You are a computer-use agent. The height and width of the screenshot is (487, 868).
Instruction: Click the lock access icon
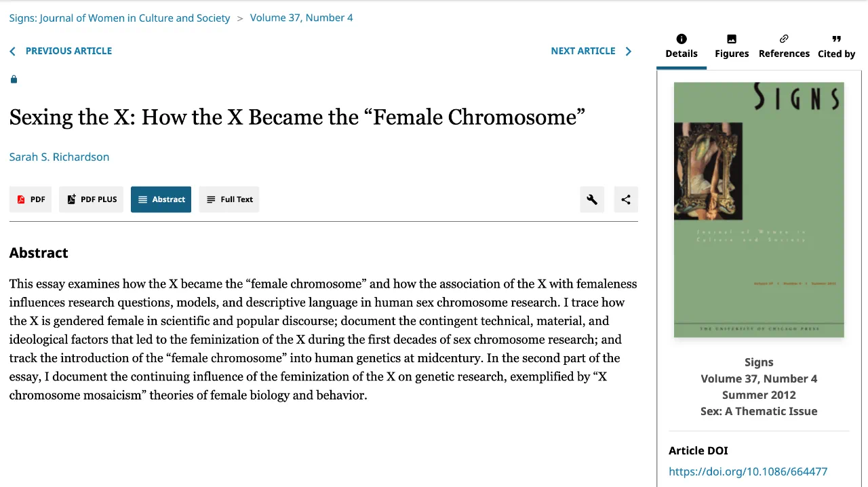(14, 79)
